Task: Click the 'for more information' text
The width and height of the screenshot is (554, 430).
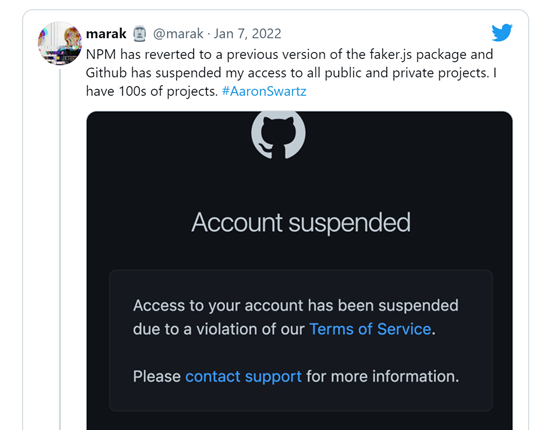Action: click(383, 377)
